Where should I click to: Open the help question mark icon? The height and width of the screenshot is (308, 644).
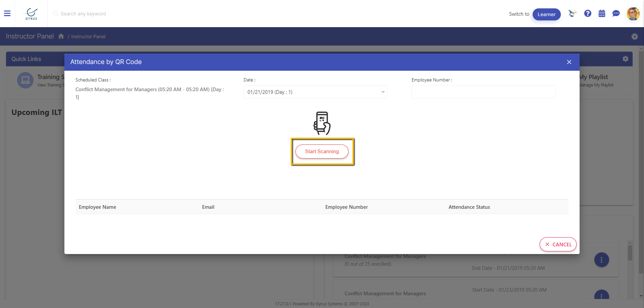(x=587, y=13)
